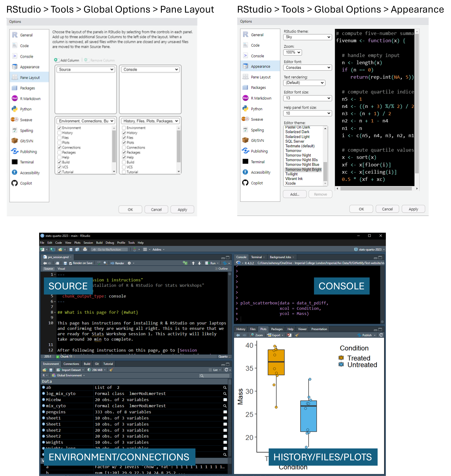Click the Environment pane vertical scrollbar
This screenshot has width=451, height=476.
point(230,418)
